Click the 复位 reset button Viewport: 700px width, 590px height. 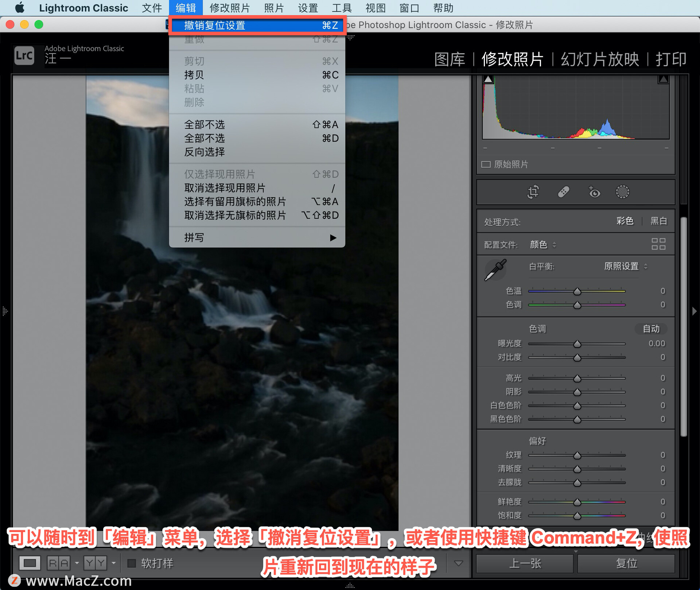coord(626,563)
